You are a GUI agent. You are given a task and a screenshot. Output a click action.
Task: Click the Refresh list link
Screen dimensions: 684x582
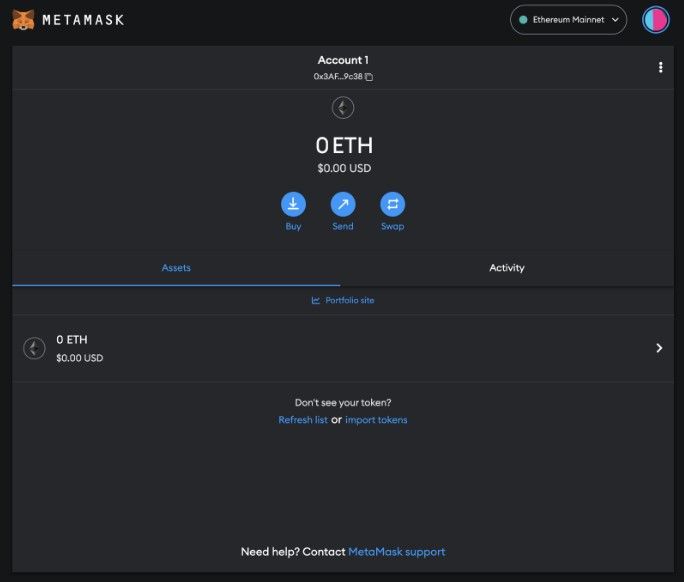click(x=303, y=420)
